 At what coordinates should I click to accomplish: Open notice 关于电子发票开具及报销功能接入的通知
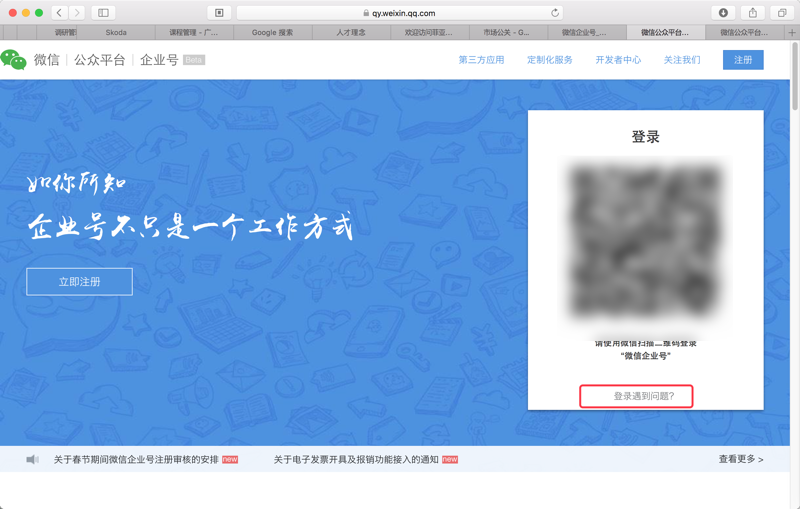pos(356,460)
